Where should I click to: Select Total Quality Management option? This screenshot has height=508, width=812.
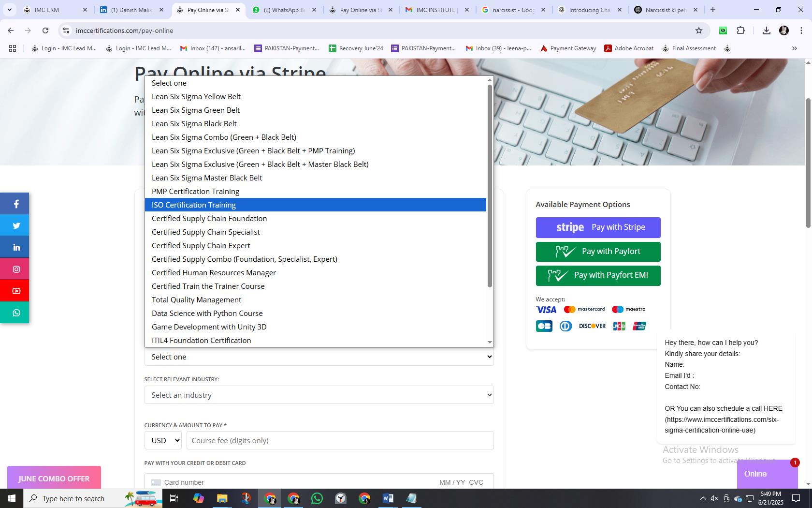pyautogui.click(x=315, y=300)
